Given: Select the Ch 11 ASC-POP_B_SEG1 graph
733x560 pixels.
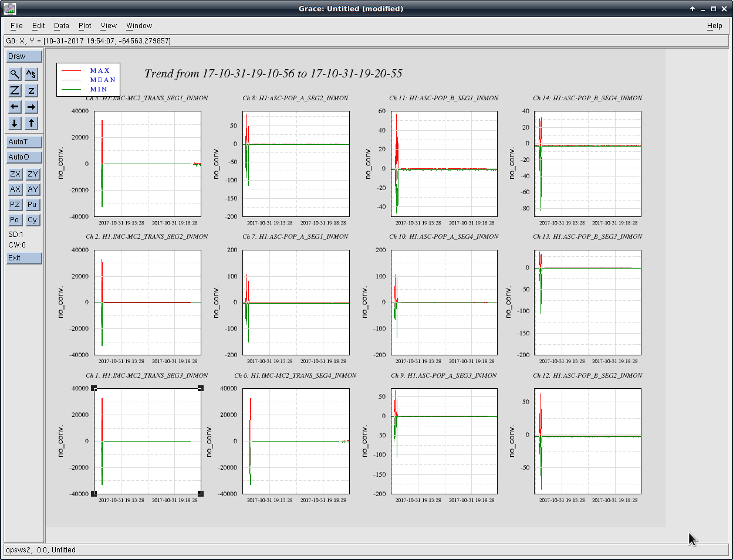Looking at the screenshot, I should (444, 164).
